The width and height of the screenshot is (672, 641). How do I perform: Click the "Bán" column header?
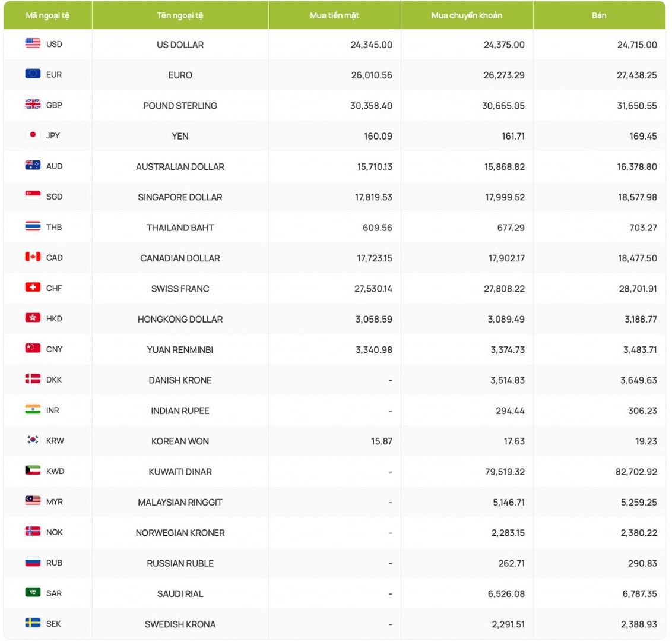tap(599, 15)
